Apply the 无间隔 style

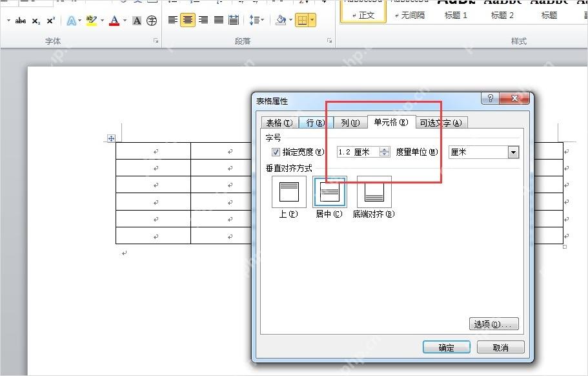[x=409, y=11]
